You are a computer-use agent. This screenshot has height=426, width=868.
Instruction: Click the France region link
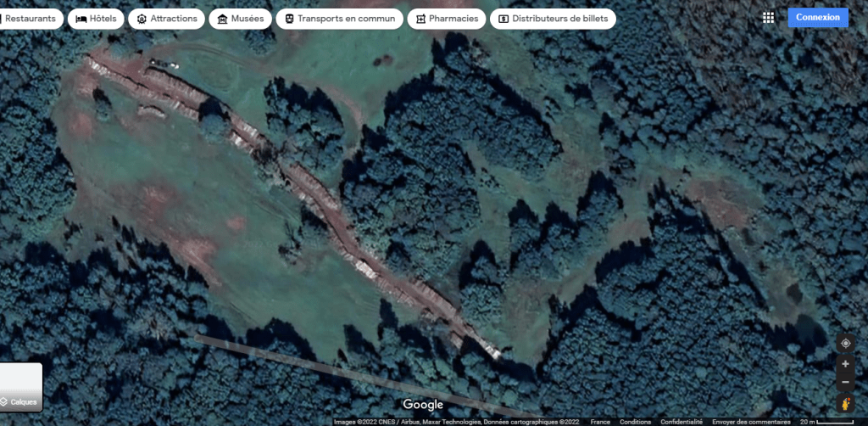tap(600, 422)
